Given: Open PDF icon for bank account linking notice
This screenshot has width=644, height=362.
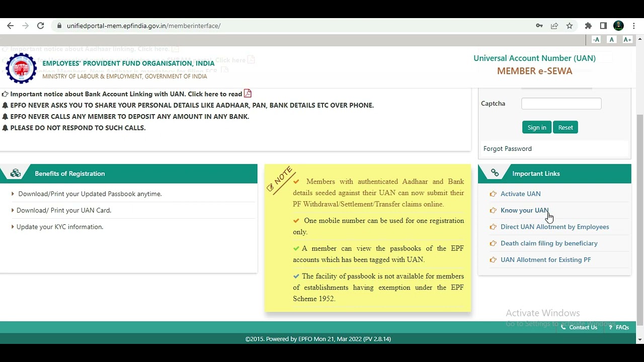Looking at the screenshot, I should tap(248, 94).
